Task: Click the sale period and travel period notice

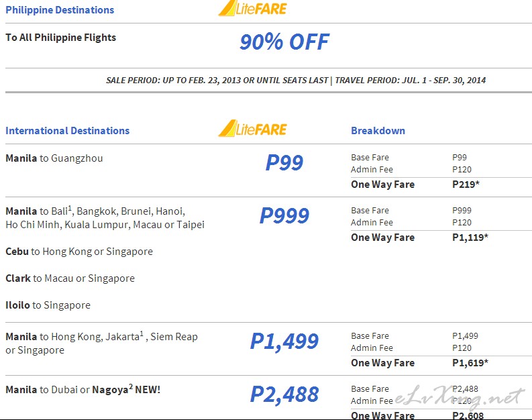Action: pos(296,81)
